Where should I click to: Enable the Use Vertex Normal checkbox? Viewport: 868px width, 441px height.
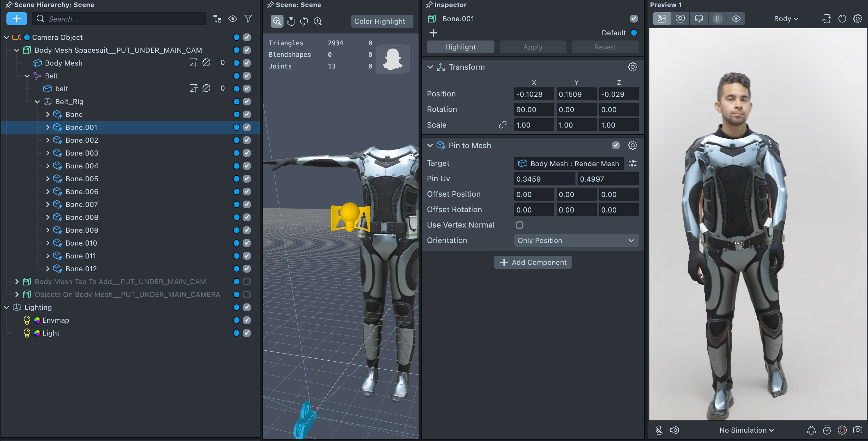[x=519, y=225]
